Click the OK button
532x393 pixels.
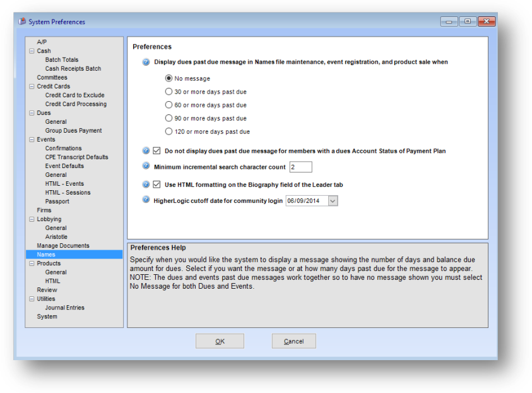[220, 341]
